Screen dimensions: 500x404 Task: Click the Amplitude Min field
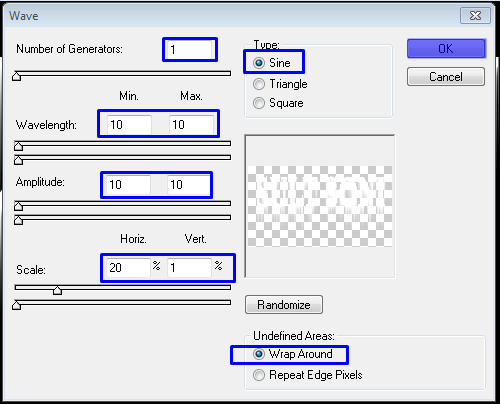pos(128,185)
